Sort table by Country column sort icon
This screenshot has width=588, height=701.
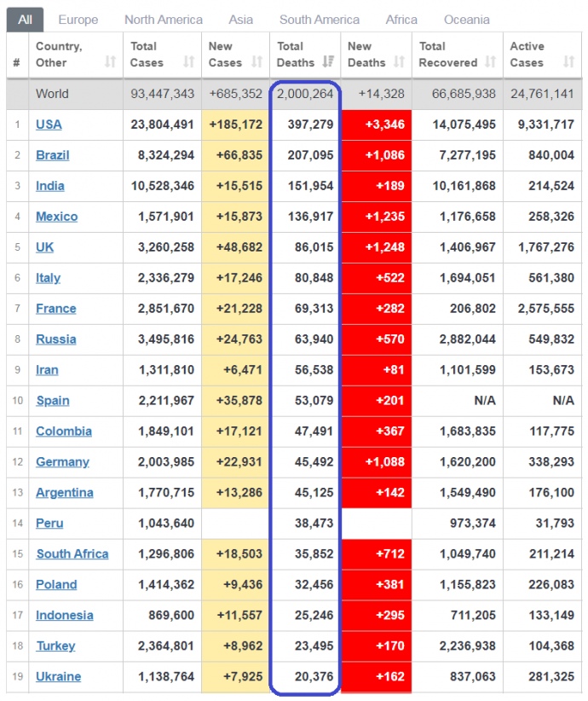pos(110,62)
